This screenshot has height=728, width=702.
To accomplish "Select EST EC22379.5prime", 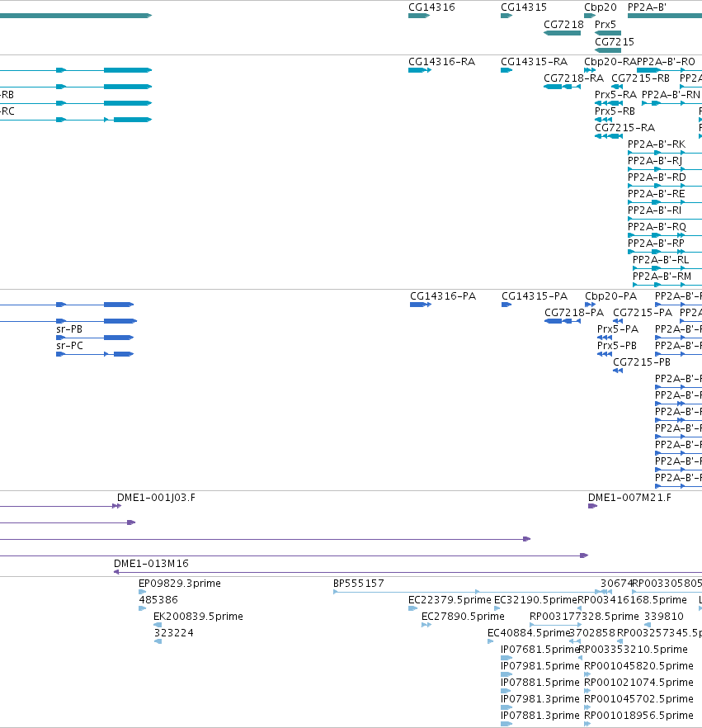I will (412, 608).
